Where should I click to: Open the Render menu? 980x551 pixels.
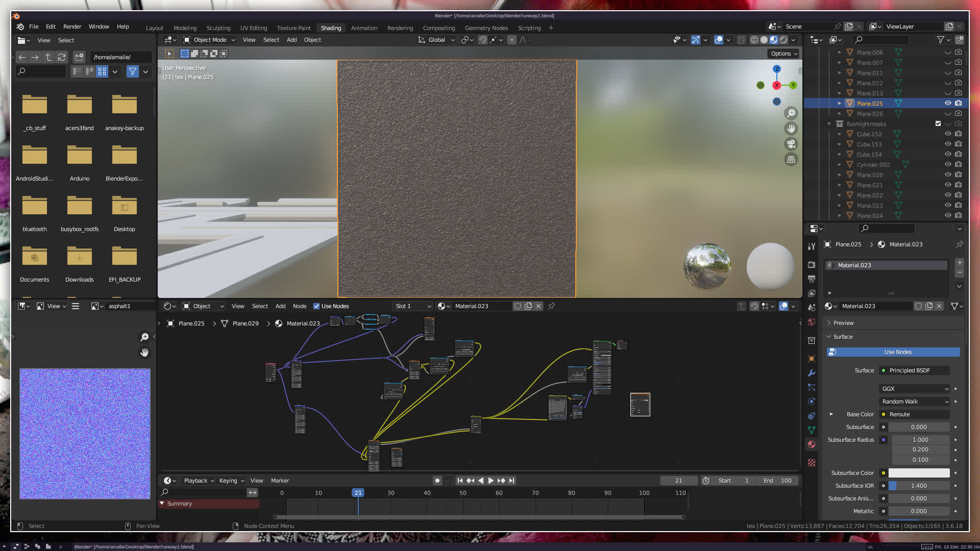pos(72,27)
